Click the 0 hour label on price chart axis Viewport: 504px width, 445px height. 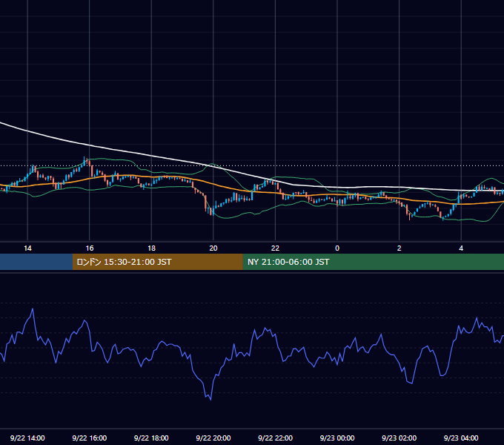(x=337, y=248)
